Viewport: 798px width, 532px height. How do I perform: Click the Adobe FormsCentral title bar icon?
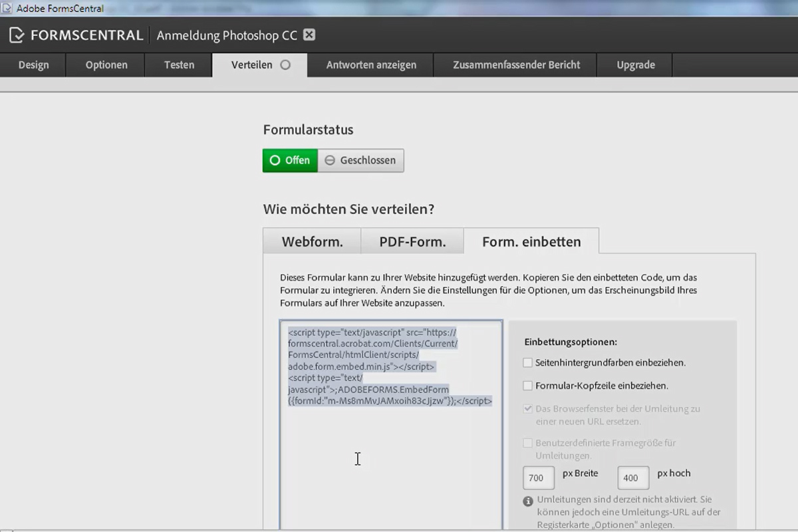pyautogui.click(x=7, y=8)
